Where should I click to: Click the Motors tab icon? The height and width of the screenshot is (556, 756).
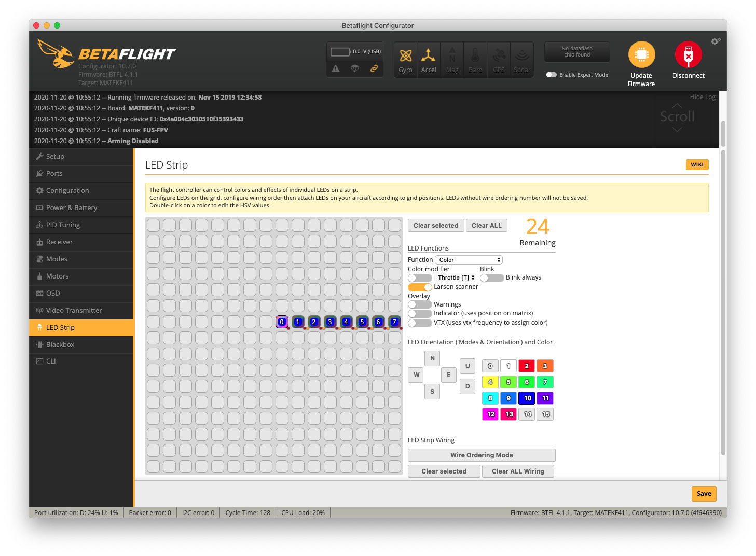point(39,276)
